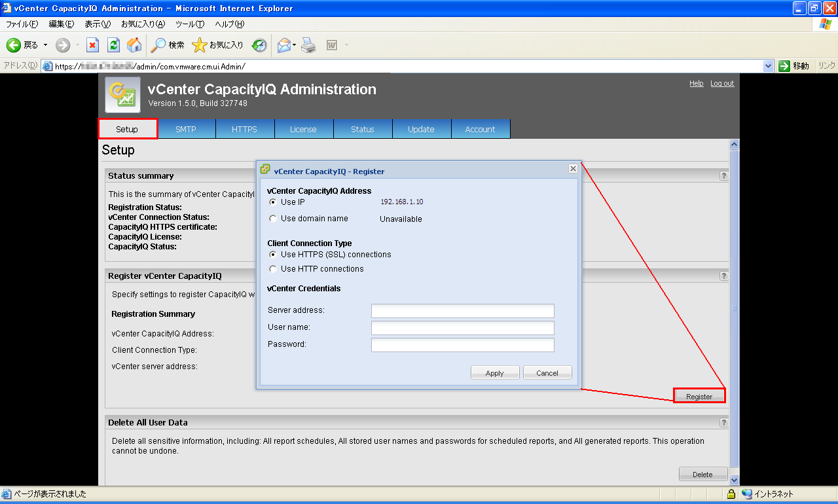Focus the User name input field
The image size is (838, 504).
[462, 328]
